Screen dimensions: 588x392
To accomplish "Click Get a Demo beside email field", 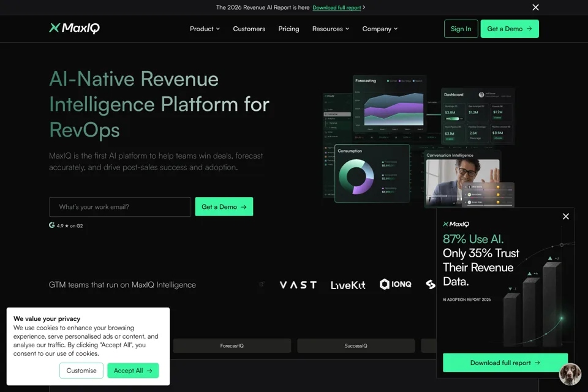I will click(x=224, y=206).
